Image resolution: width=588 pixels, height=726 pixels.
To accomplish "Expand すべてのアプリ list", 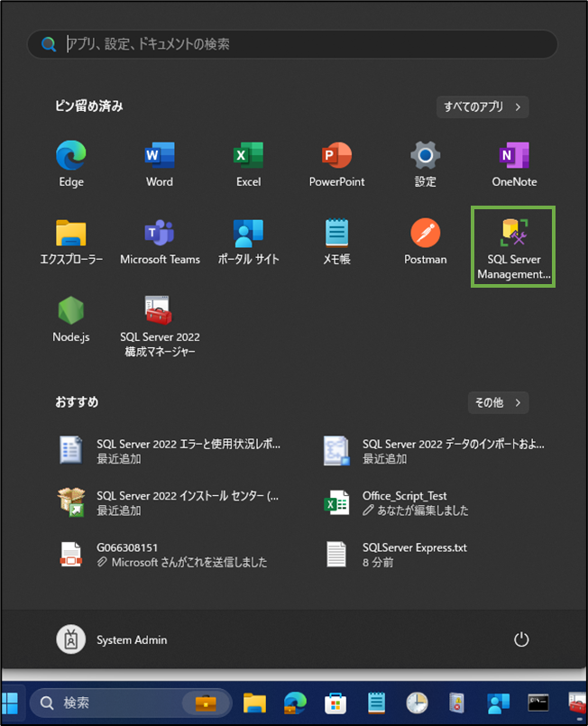I will [482, 107].
